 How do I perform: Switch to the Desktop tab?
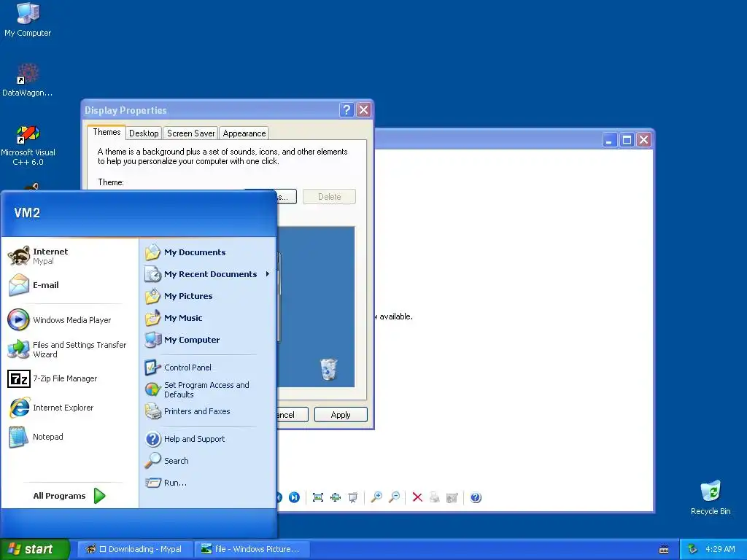pos(144,133)
